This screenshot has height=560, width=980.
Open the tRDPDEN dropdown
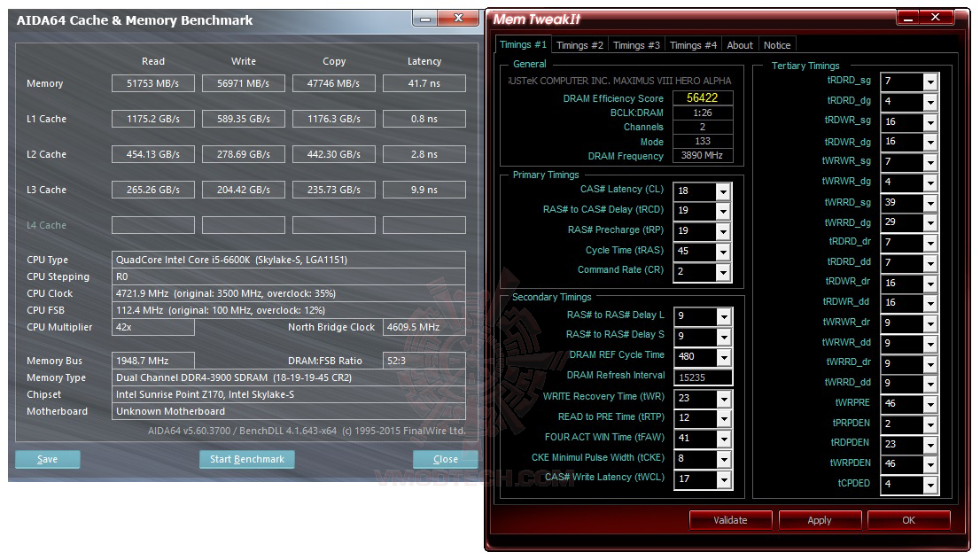click(x=930, y=445)
